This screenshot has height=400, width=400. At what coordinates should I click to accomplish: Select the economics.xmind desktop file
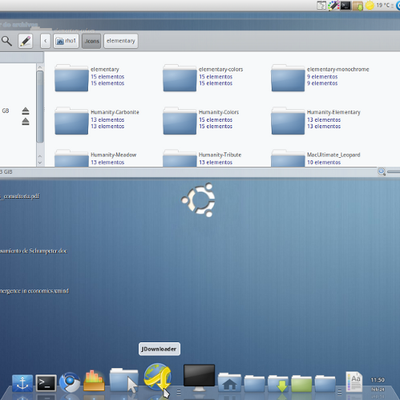[x=34, y=291]
